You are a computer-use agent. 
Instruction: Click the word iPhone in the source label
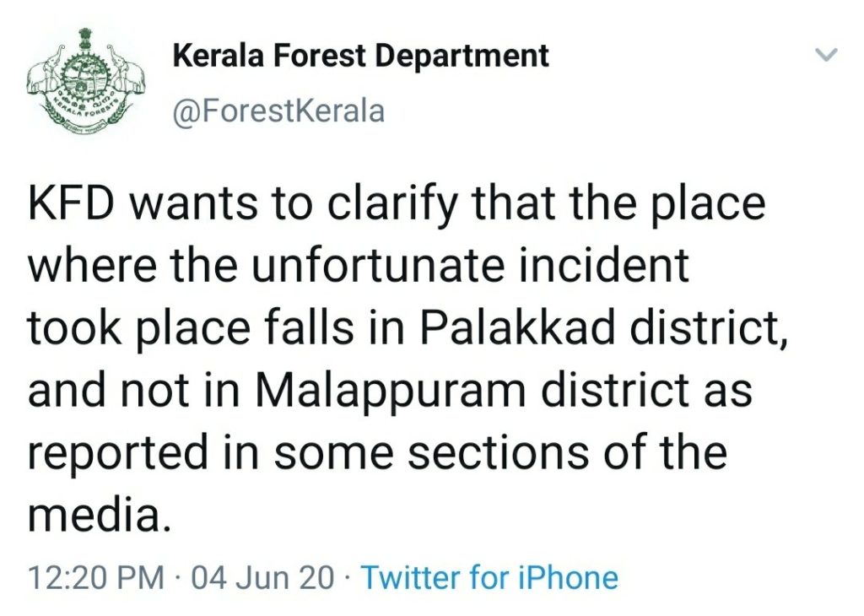pos(568,579)
